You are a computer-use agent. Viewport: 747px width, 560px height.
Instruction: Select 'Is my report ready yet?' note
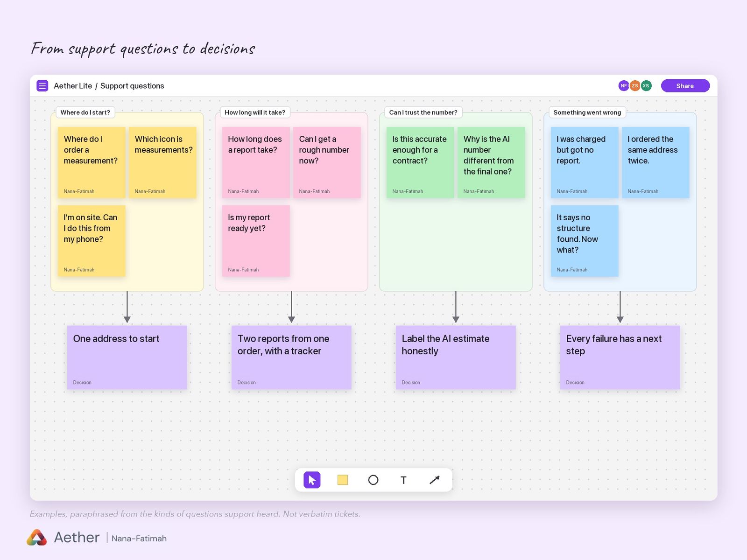pos(256,241)
